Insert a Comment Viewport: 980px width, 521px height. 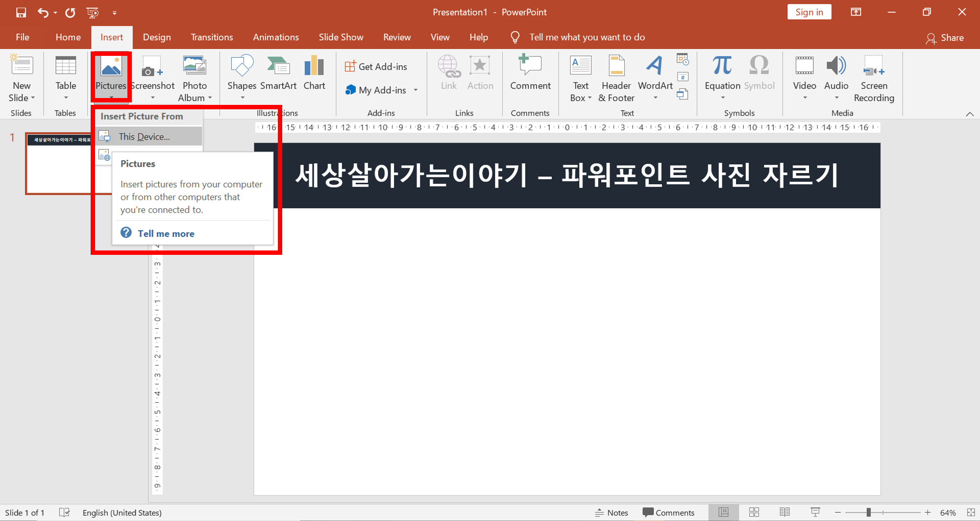[530, 74]
